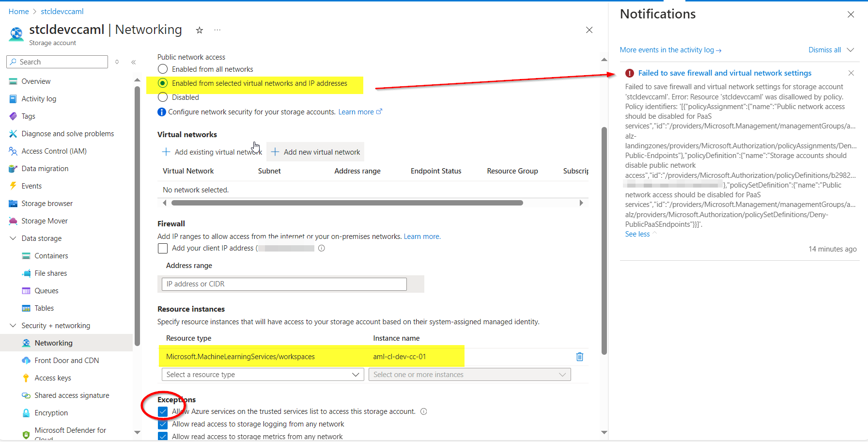Click the main content vertical scrollbar
868x442 pixels.
[x=604, y=241]
